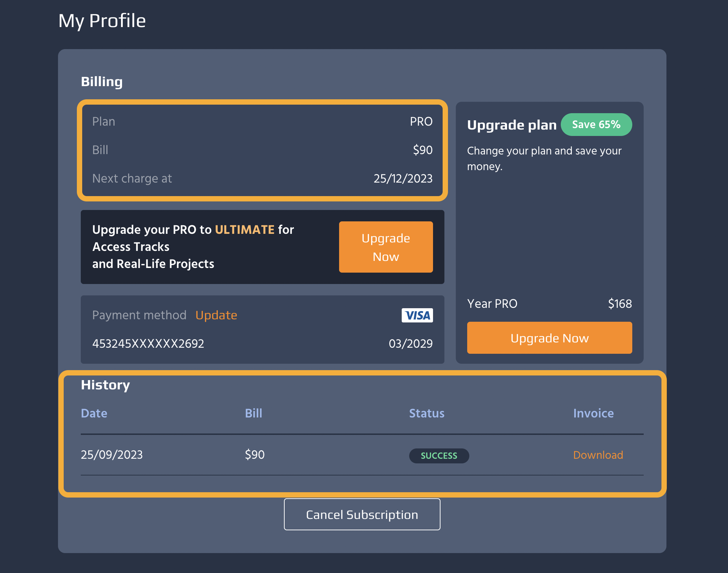The width and height of the screenshot is (728, 573).
Task: Click the Update payment method link
Action: coord(216,315)
